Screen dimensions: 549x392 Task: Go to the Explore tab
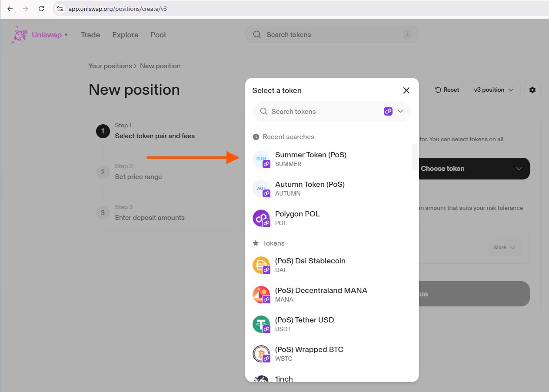coord(125,35)
